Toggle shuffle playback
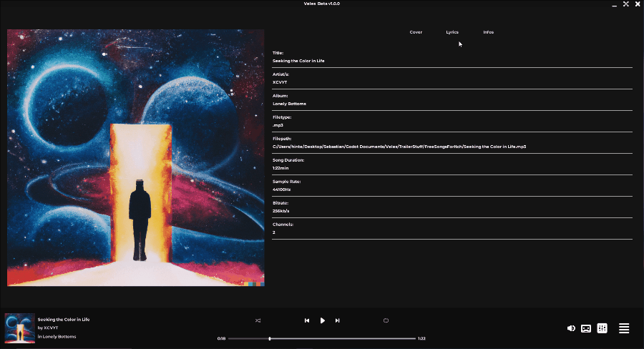644x349 pixels. (x=258, y=320)
